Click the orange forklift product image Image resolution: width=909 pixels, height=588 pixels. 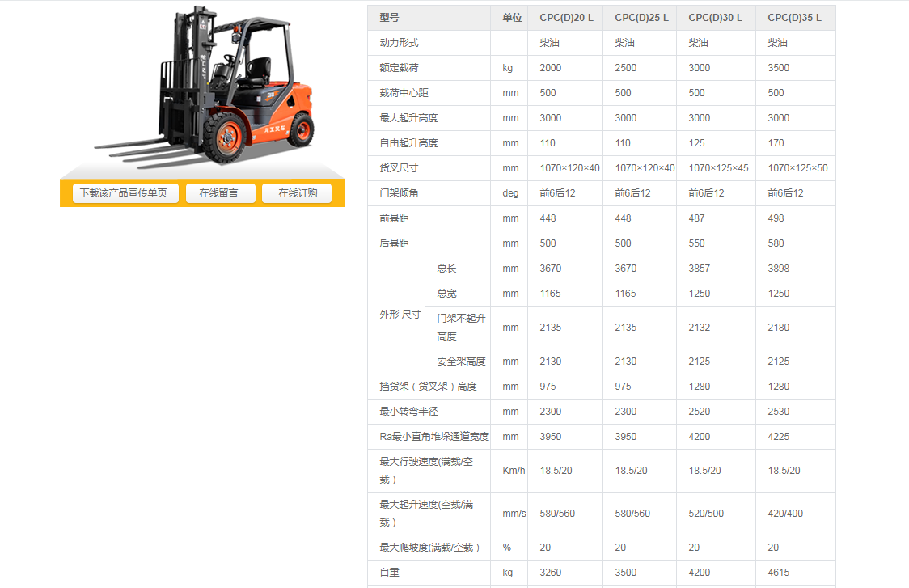point(202,89)
